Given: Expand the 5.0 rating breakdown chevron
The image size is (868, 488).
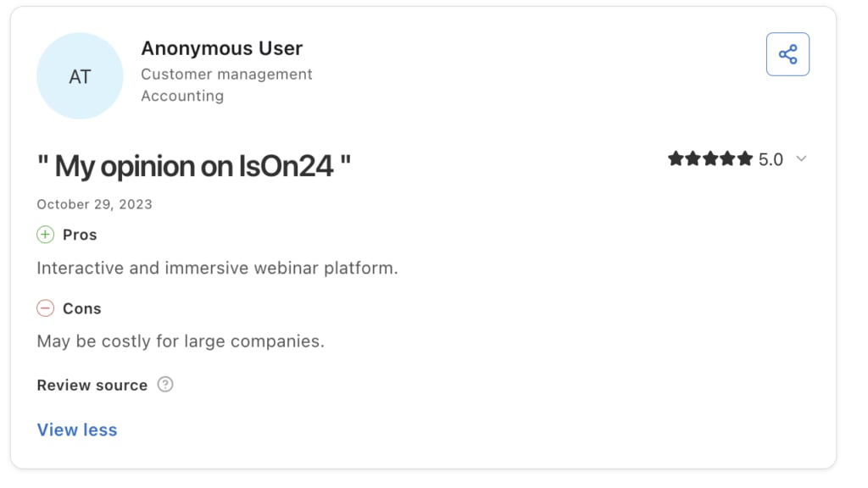Looking at the screenshot, I should point(801,159).
